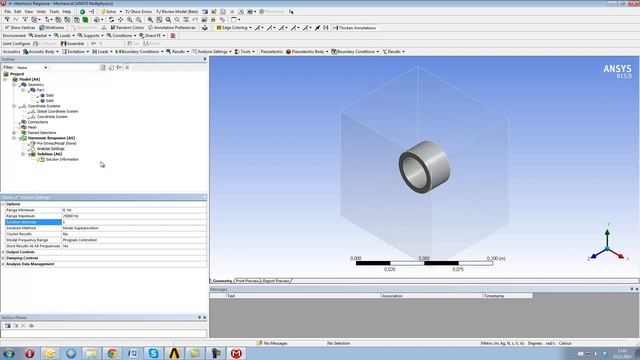Select Named Selections node
The width and height of the screenshot is (640, 360).
click(42, 132)
